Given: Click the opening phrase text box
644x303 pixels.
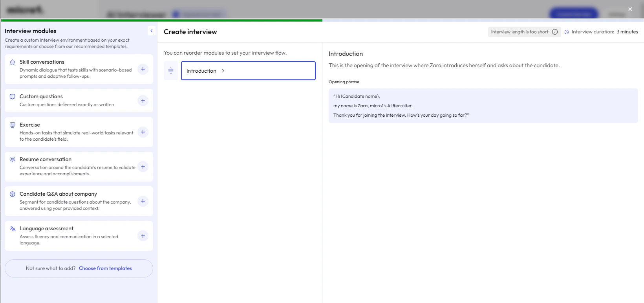Looking at the screenshot, I should pos(483,106).
